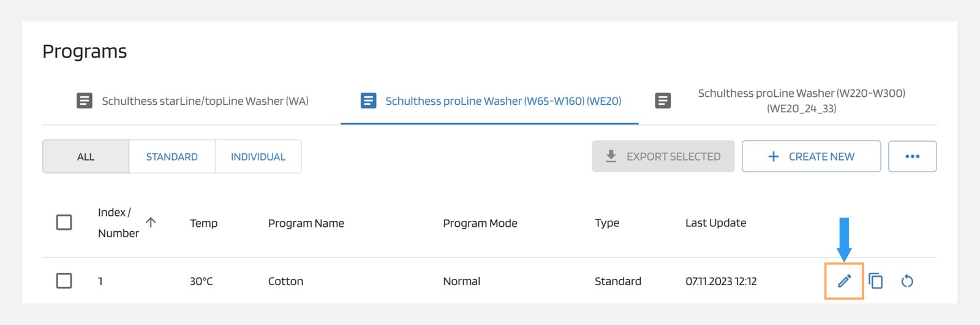Click the reset icon for Cotton program

(x=907, y=281)
